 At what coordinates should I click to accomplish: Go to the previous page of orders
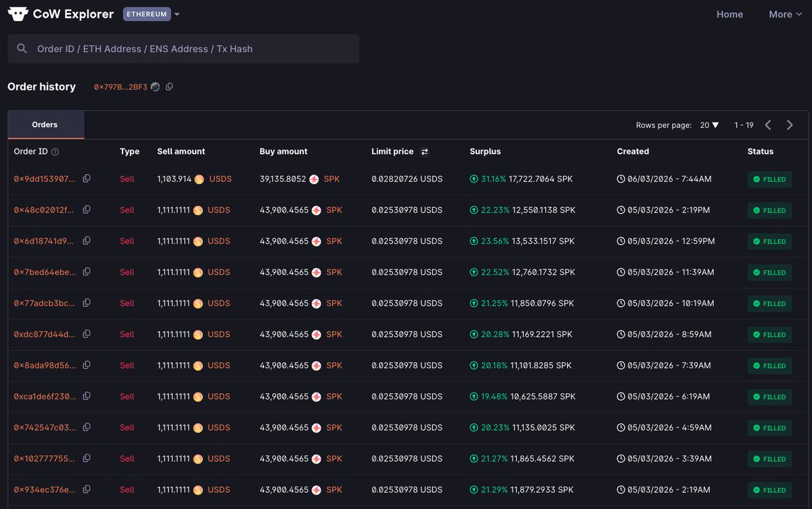point(768,125)
